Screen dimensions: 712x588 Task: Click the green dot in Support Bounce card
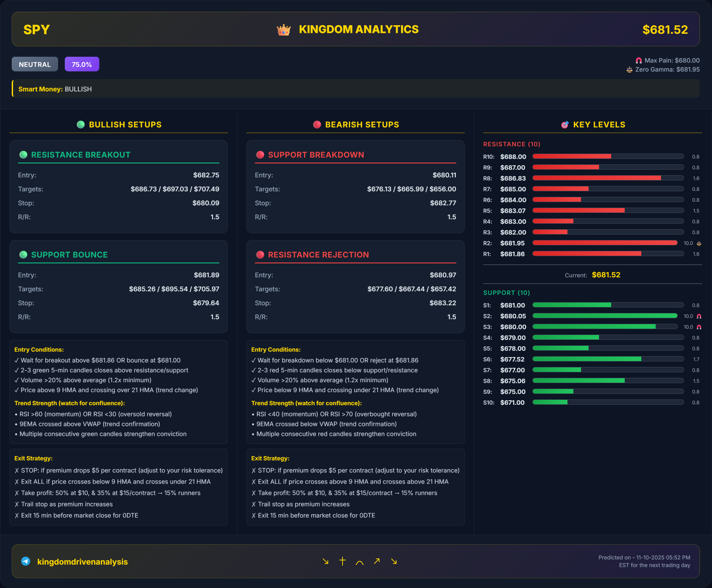click(23, 255)
